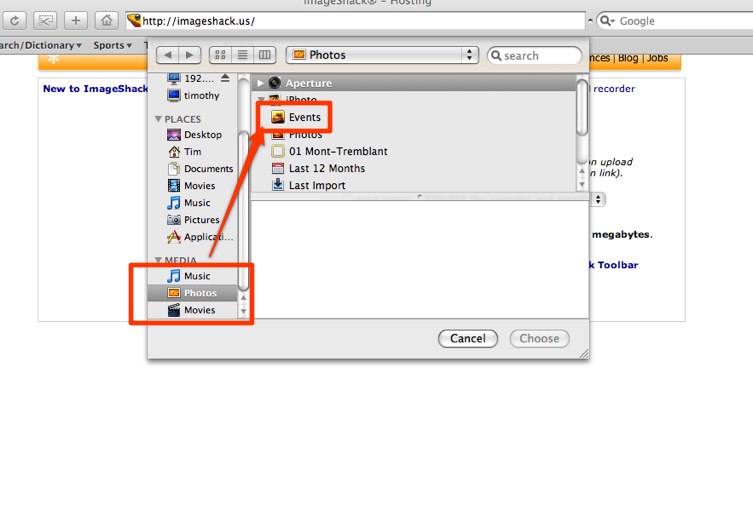Expand the Aperture disclosure triangle

click(260, 83)
